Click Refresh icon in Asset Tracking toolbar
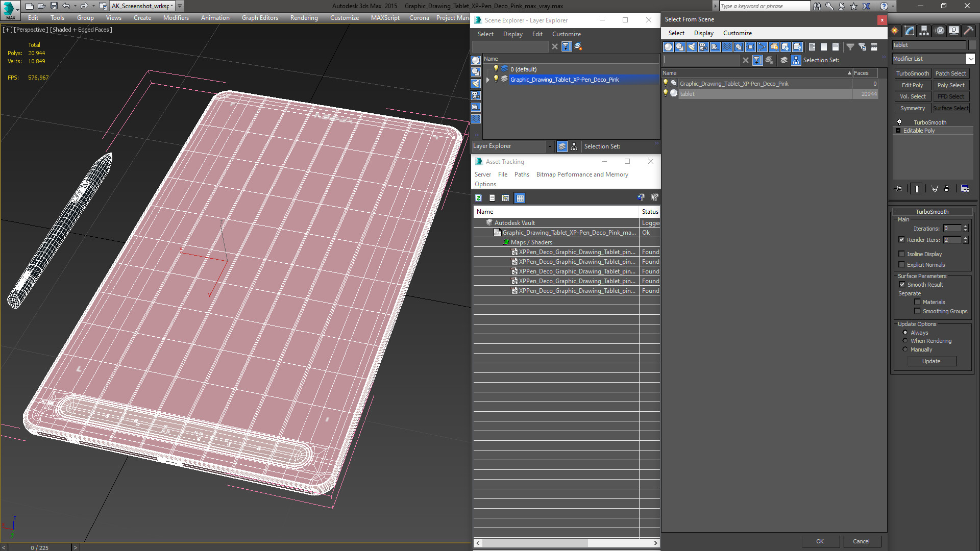This screenshot has height=551, width=980. (478, 198)
